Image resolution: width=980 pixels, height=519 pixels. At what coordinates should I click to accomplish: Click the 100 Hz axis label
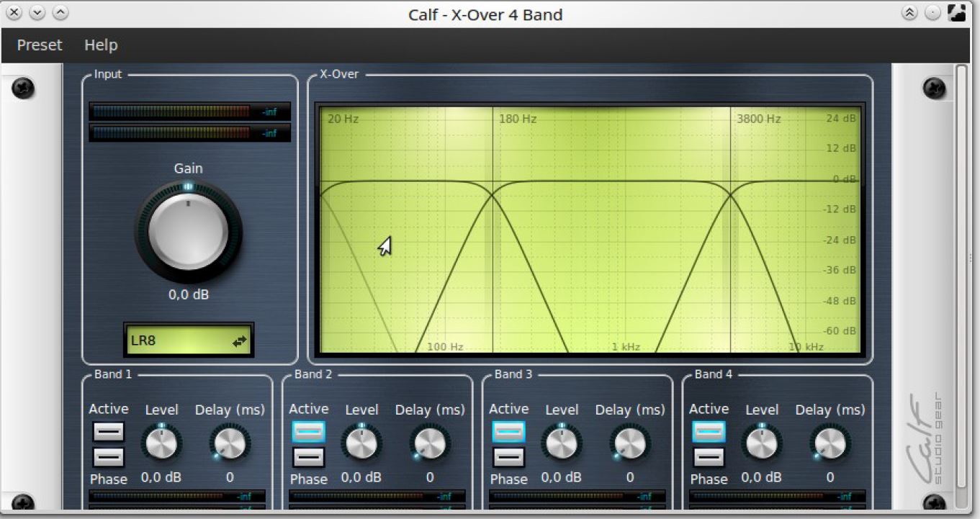(x=445, y=347)
